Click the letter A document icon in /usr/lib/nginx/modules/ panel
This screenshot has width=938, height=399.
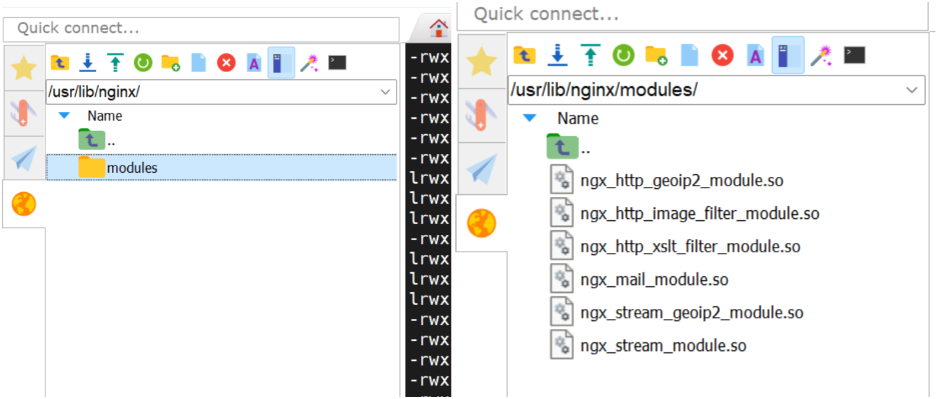pos(756,56)
